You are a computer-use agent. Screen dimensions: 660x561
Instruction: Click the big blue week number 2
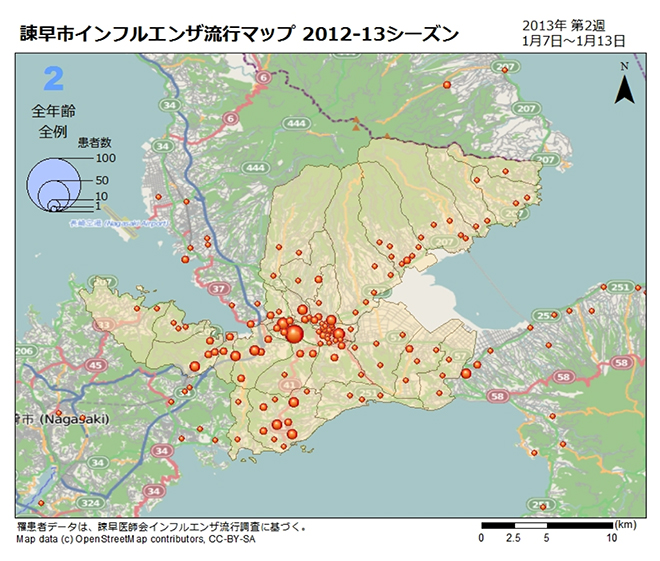tap(55, 78)
